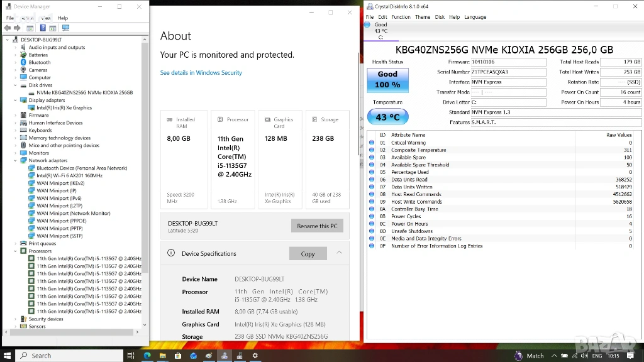
Task: Click the Scan for hardware changes monitor icon
Action: (65, 28)
